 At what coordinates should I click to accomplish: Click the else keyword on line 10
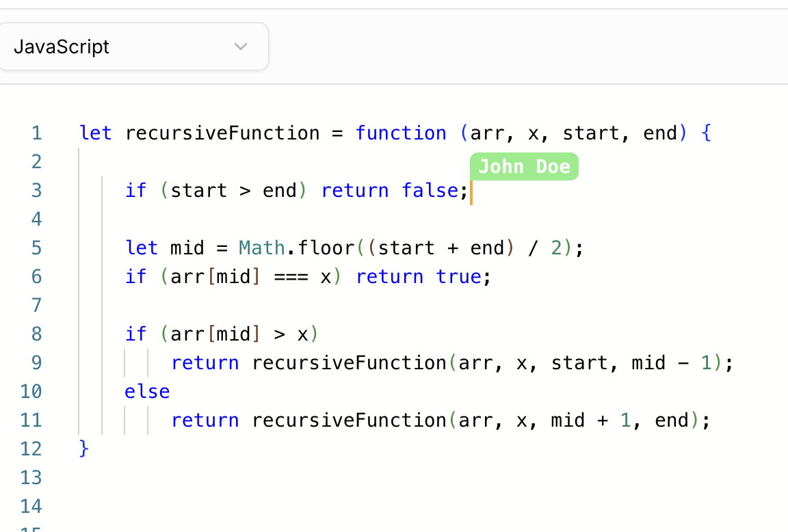(x=147, y=391)
